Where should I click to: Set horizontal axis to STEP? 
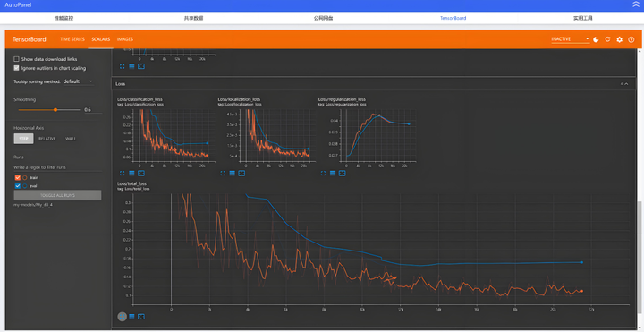coord(24,139)
